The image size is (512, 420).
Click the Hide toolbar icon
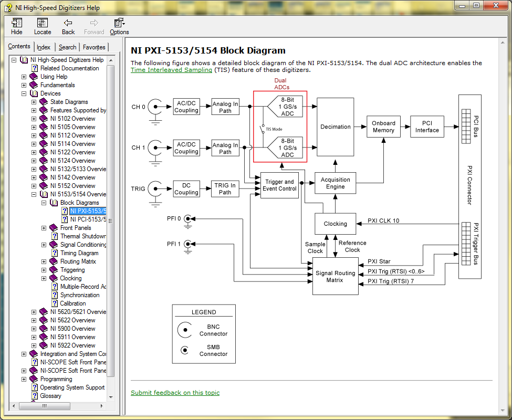click(x=17, y=23)
